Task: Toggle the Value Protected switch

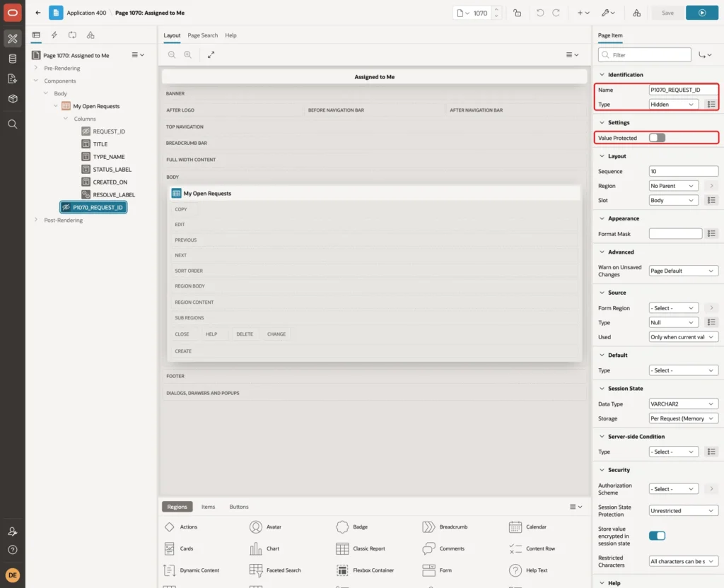Action: pos(657,138)
